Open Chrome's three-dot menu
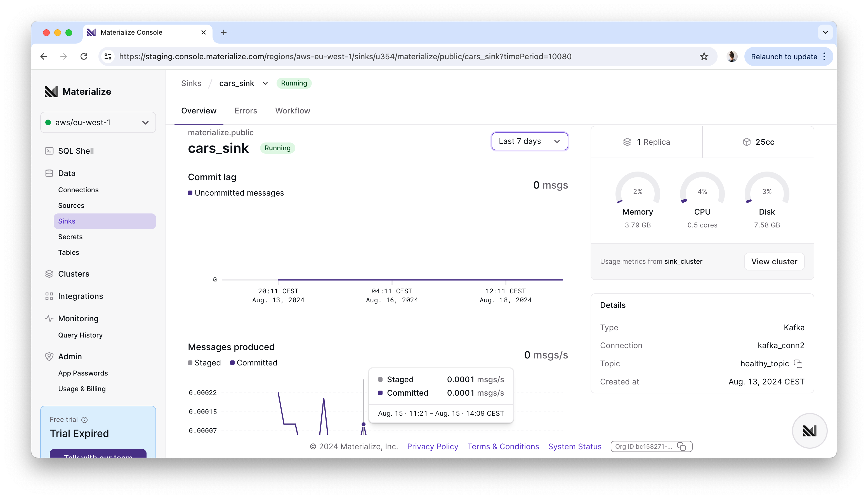The image size is (868, 499). 825,56
